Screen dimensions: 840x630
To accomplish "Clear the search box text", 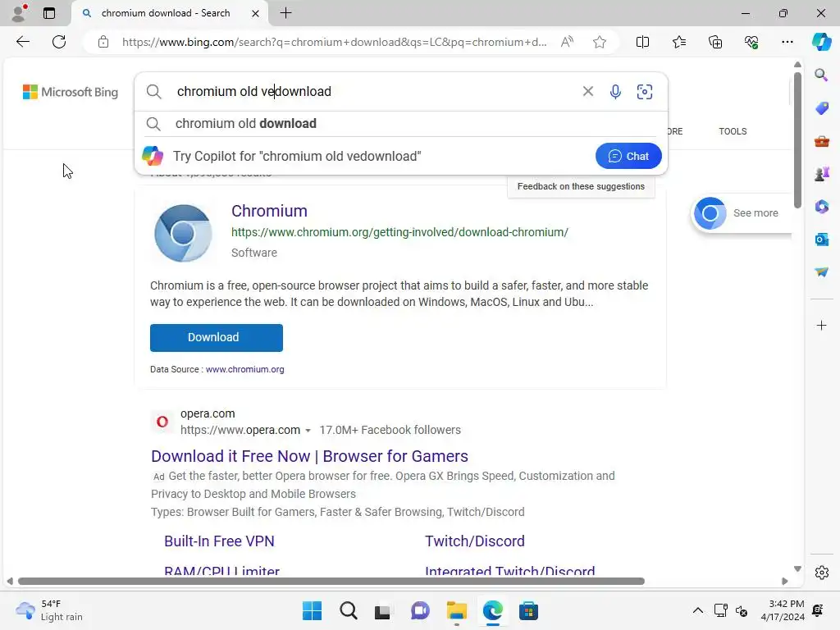I will coord(587,92).
